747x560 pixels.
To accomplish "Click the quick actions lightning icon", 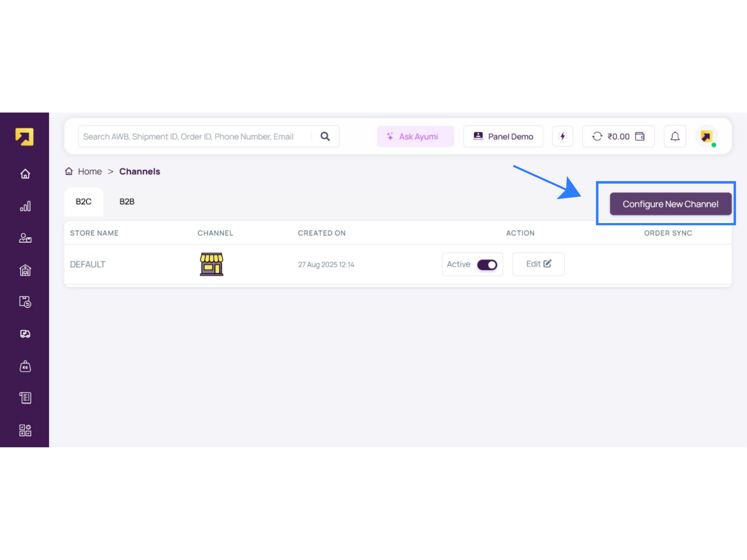I will point(562,136).
